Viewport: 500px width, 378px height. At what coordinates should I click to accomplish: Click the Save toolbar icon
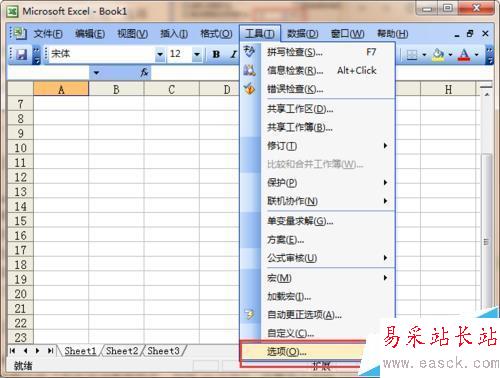pos(22,54)
